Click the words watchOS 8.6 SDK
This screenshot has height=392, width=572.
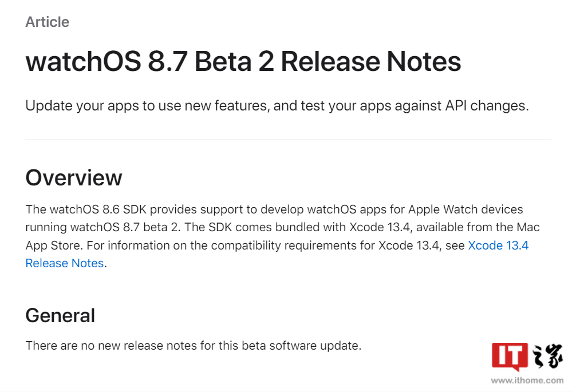[98, 209]
